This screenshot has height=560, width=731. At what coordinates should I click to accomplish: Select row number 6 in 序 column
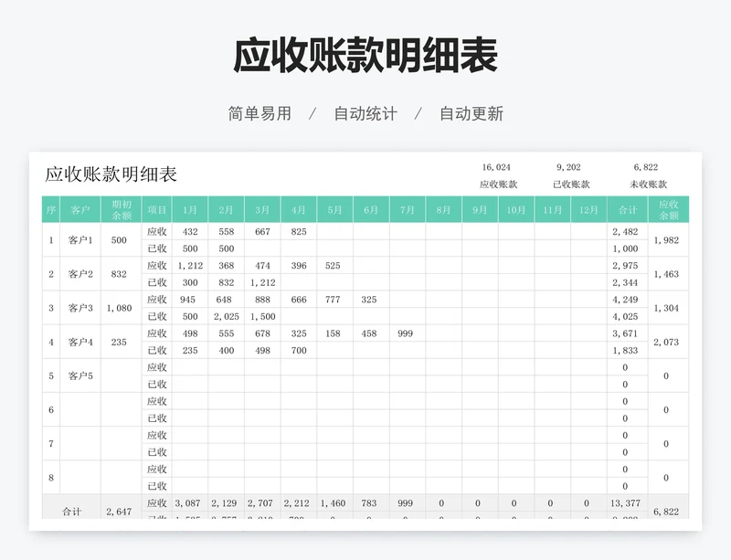tap(51, 410)
